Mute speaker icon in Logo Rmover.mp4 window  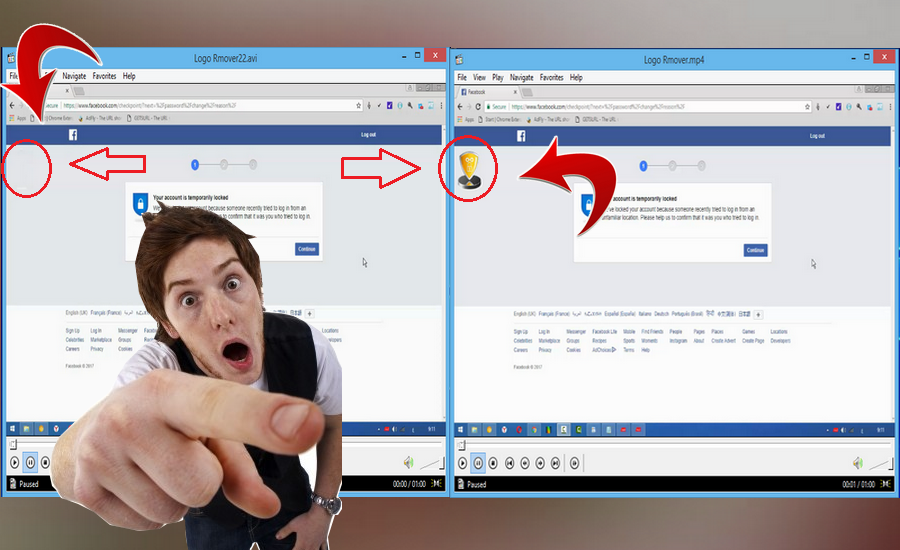[x=858, y=463]
